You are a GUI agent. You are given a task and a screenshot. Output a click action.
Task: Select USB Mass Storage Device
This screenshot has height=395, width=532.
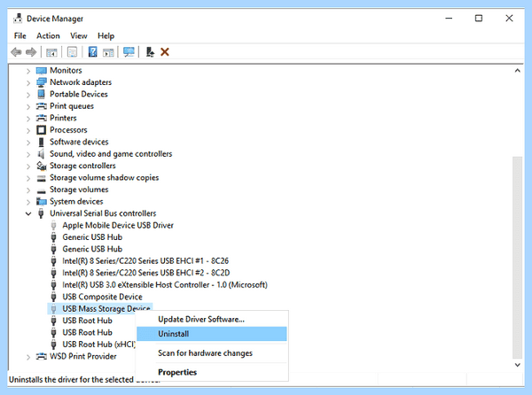[x=106, y=308]
